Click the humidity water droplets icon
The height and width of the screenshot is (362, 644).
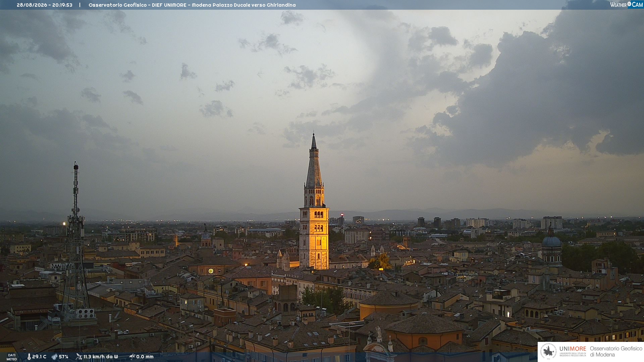point(54,357)
